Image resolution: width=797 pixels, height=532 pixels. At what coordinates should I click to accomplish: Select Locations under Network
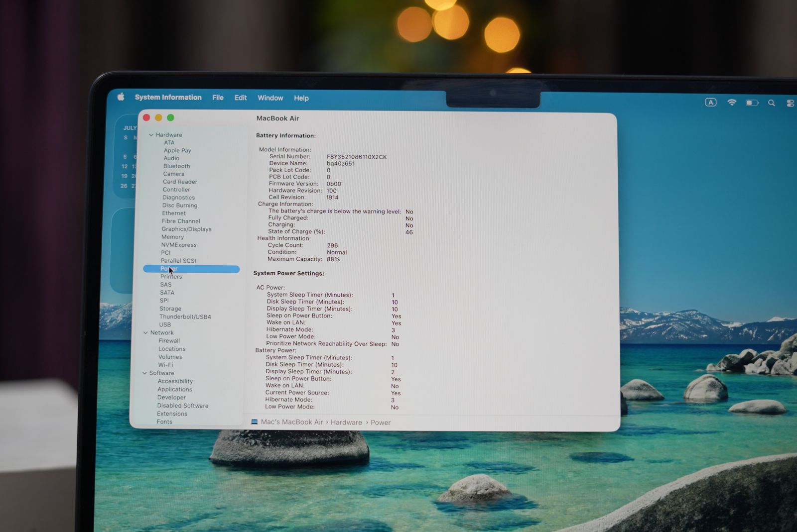[x=172, y=349]
